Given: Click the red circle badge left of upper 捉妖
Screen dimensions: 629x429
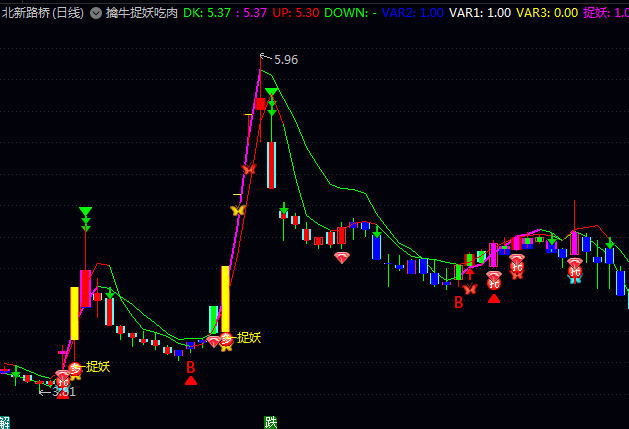Looking at the screenshot, I should click(x=226, y=339).
